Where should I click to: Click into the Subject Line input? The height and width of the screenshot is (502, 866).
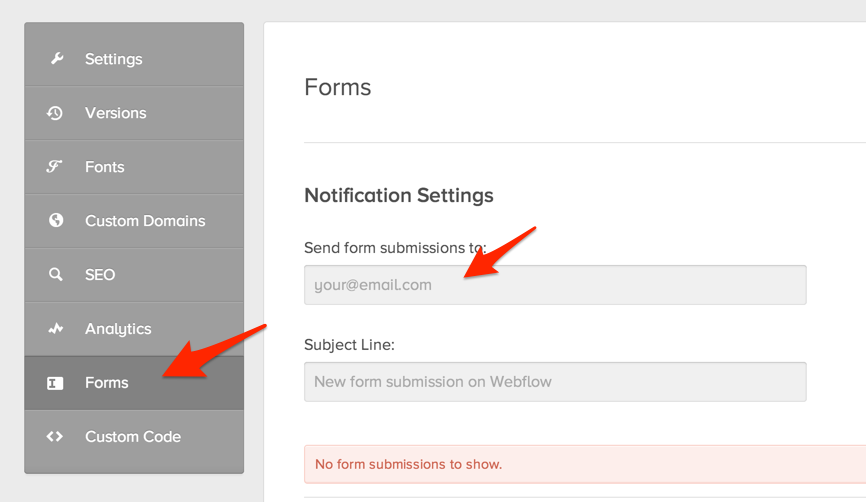coord(555,382)
